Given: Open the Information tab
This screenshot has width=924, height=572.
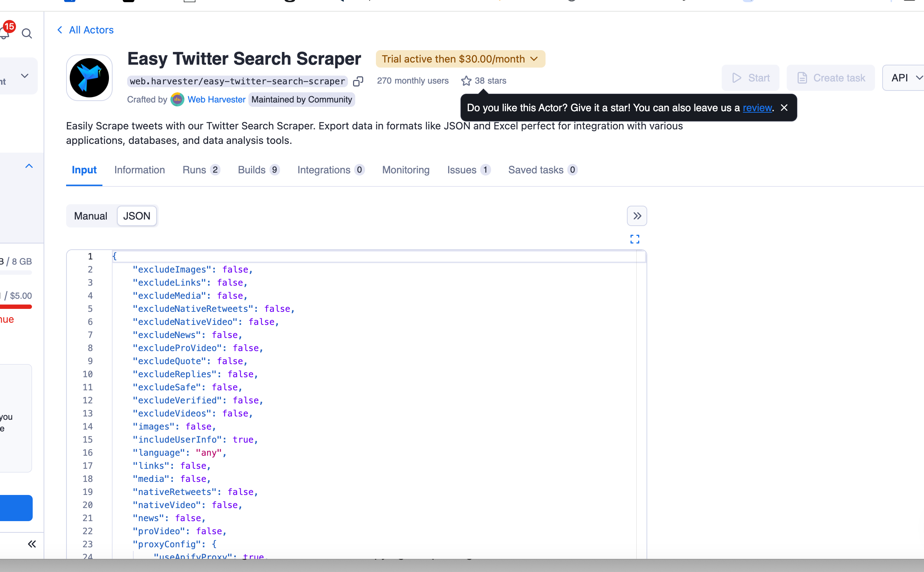Looking at the screenshot, I should click(139, 170).
